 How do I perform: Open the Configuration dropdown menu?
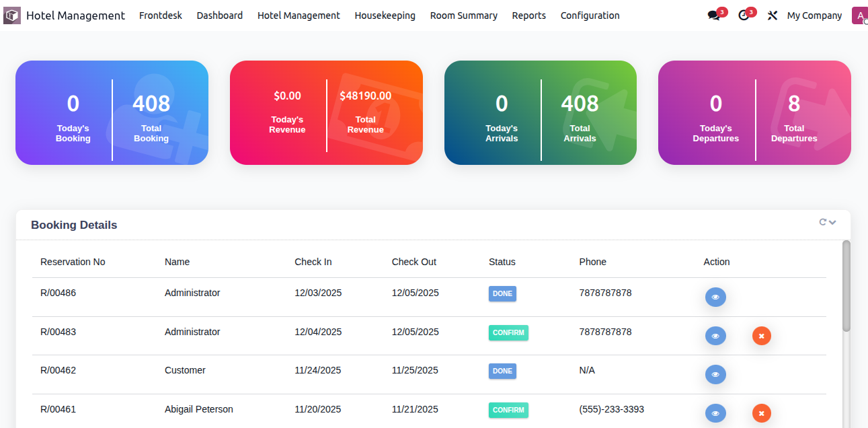pos(590,15)
